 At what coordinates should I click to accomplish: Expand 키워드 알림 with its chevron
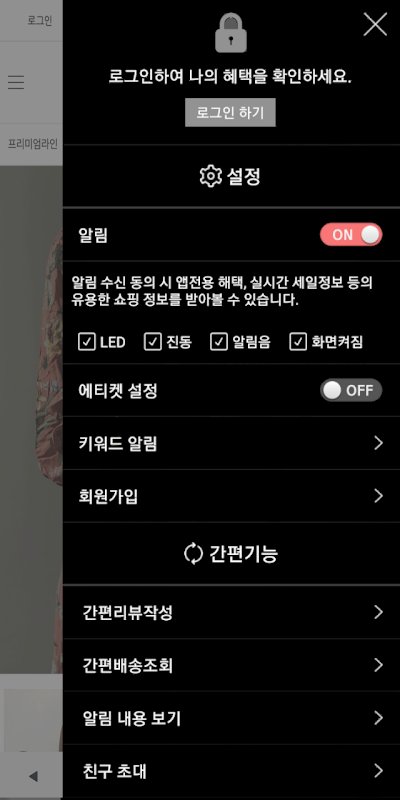pos(378,443)
